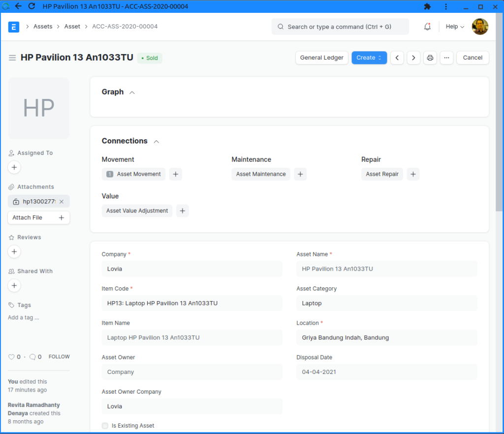
Task: Open the Help dropdown menu
Action: coord(454,27)
